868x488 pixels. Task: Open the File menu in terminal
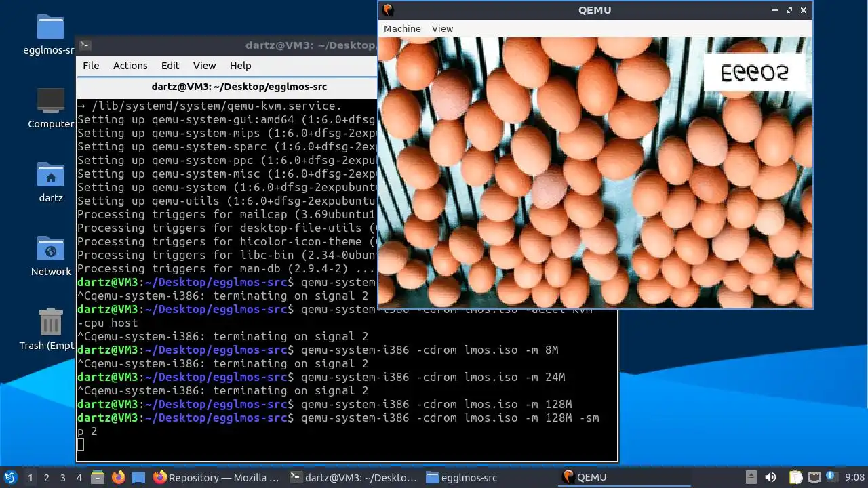click(x=91, y=66)
